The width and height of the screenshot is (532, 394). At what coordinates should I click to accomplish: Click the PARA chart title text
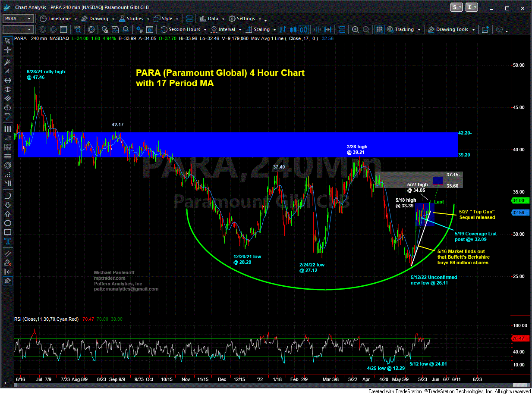[x=220, y=78]
